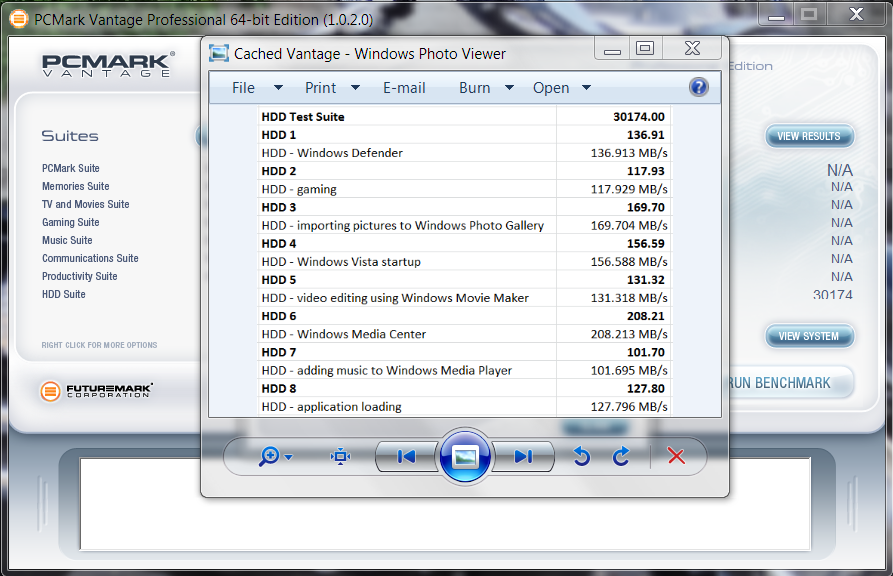Start the slide show button
Screen dimensions: 893x576
465,456
